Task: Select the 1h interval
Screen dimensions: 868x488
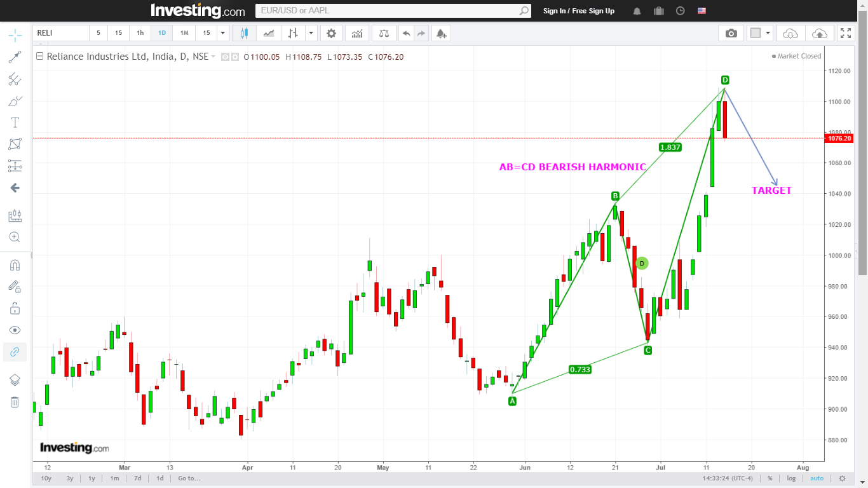Action: 140,33
